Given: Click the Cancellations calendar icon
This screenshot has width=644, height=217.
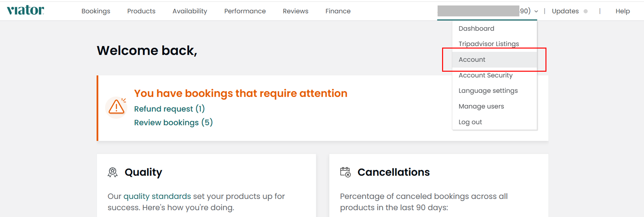Looking at the screenshot, I should pyautogui.click(x=345, y=172).
